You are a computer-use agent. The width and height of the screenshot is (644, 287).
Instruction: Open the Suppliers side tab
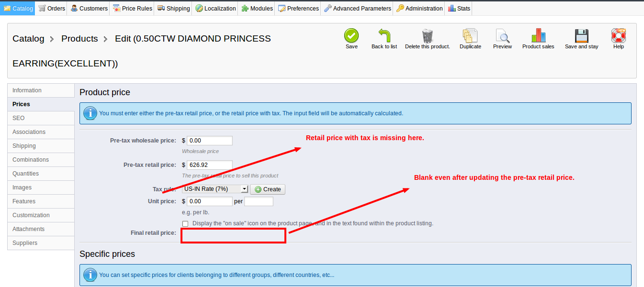(x=41, y=243)
